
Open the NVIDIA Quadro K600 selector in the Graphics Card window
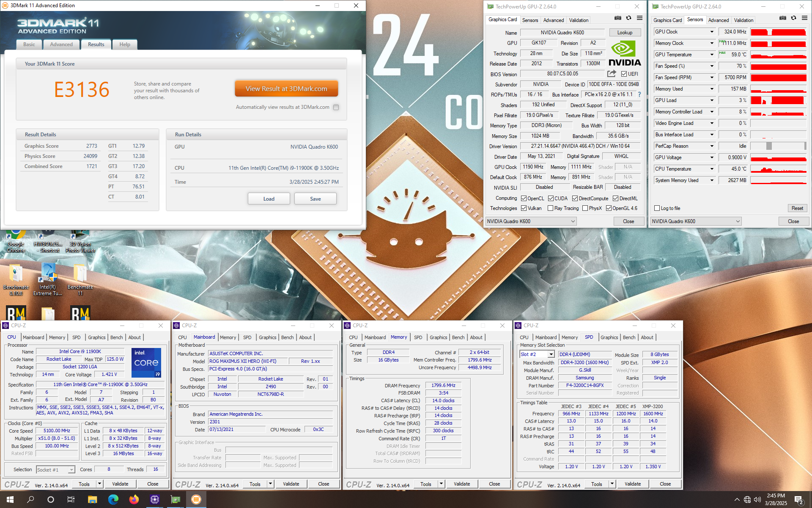531,221
